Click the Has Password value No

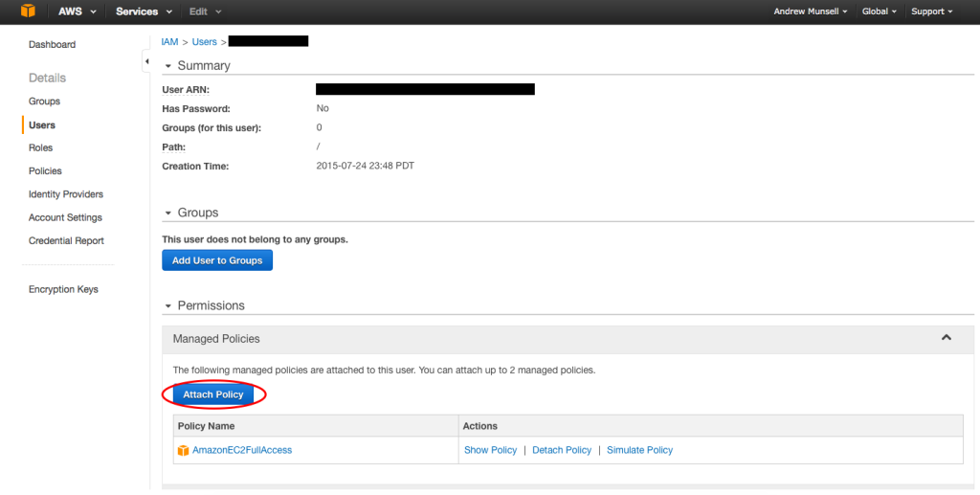click(323, 108)
